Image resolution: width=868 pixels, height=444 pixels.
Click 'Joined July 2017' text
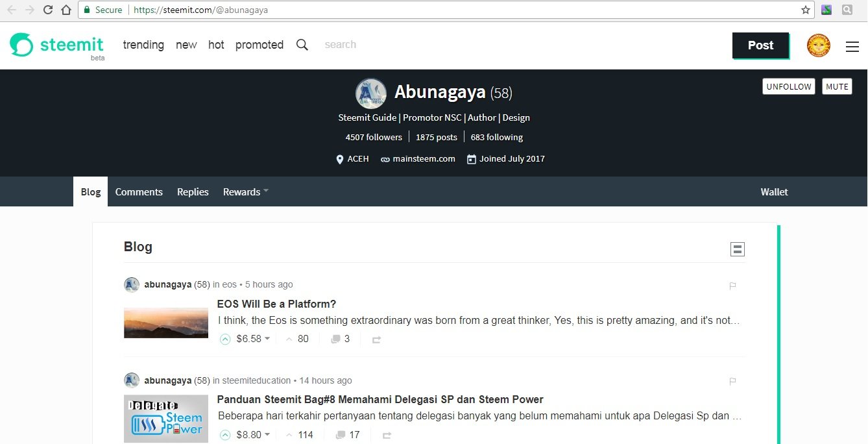512,159
